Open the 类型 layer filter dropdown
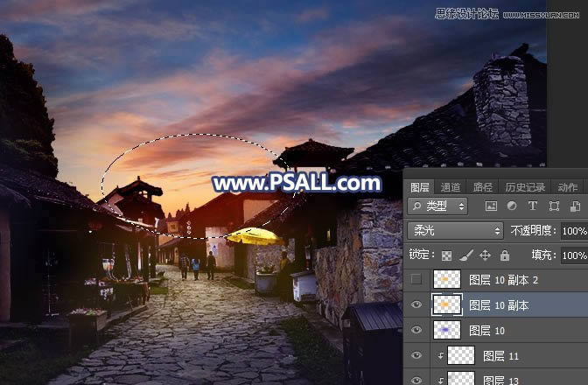 pos(438,207)
